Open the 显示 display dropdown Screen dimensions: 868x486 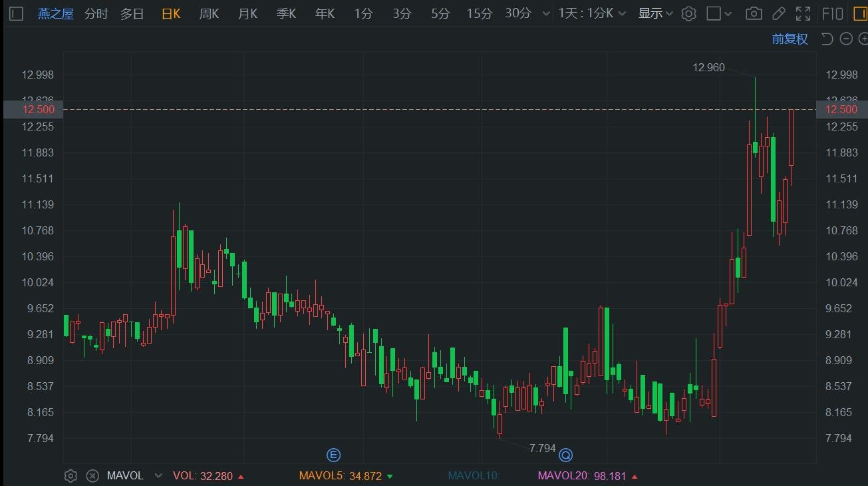tap(656, 13)
